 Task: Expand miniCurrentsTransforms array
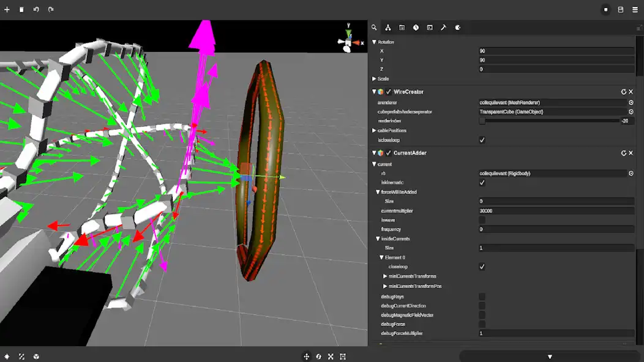tap(385, 276)
